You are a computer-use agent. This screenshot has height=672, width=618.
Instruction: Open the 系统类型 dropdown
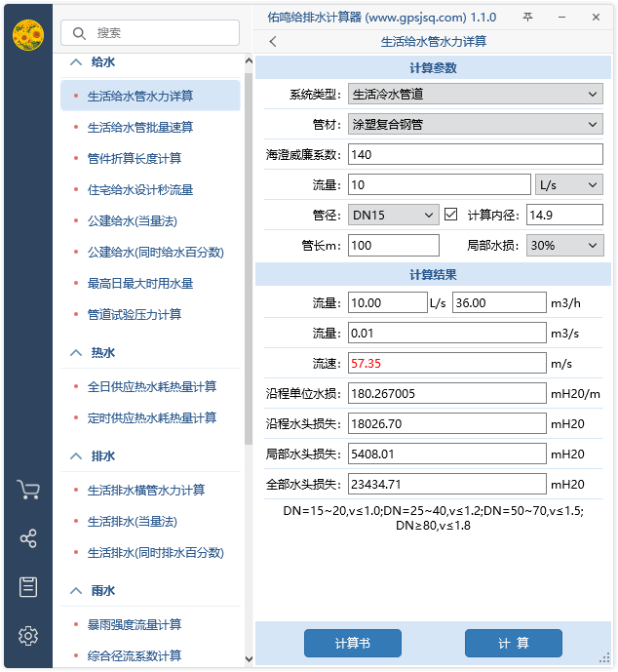click(x=476, y=95)
